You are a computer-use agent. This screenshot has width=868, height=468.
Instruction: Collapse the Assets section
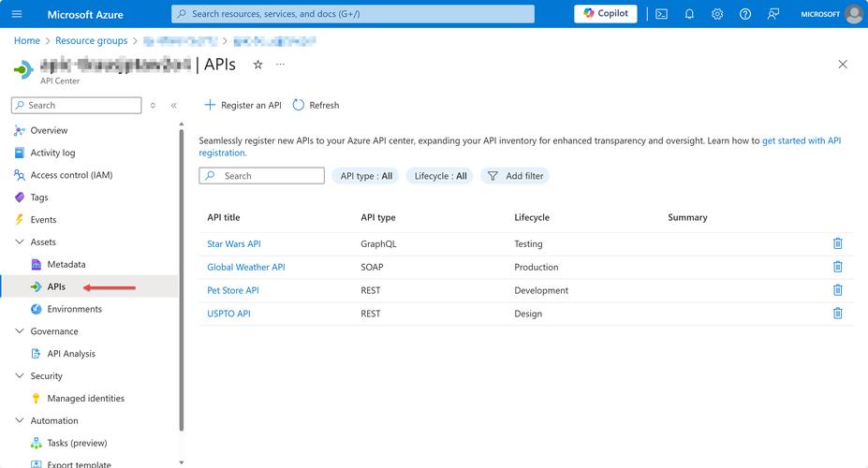pos(20,241)
